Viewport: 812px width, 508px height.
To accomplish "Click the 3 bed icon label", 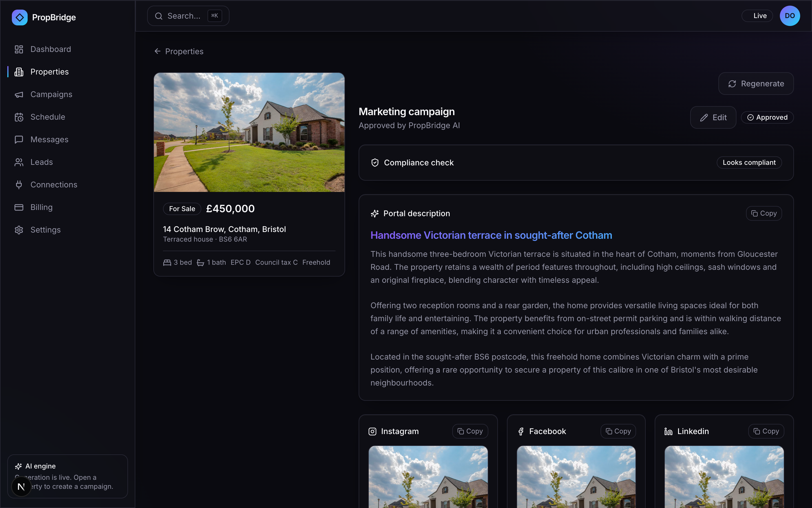I will pyautogui.click(x=177, y=262).
